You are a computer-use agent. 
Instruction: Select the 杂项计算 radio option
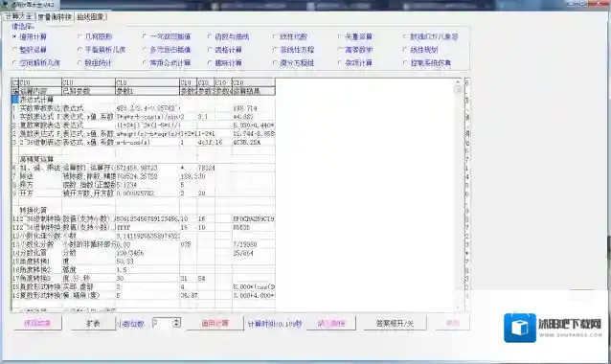(x=355, y=62)
